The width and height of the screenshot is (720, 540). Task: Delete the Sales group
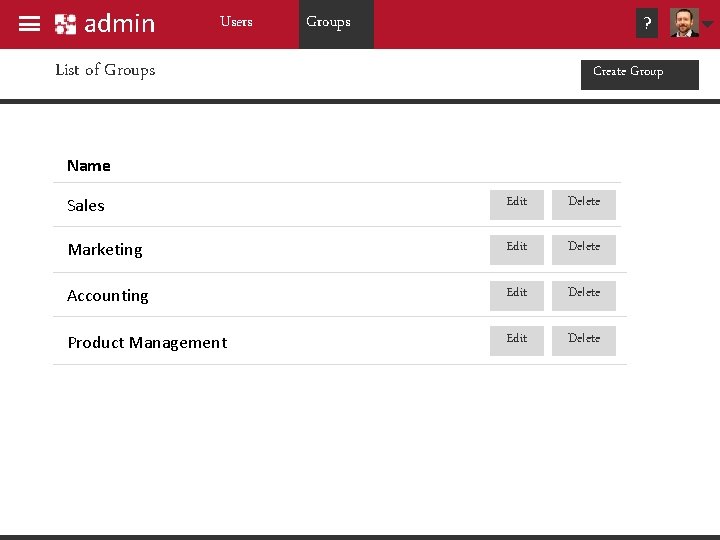pos(584,205)
